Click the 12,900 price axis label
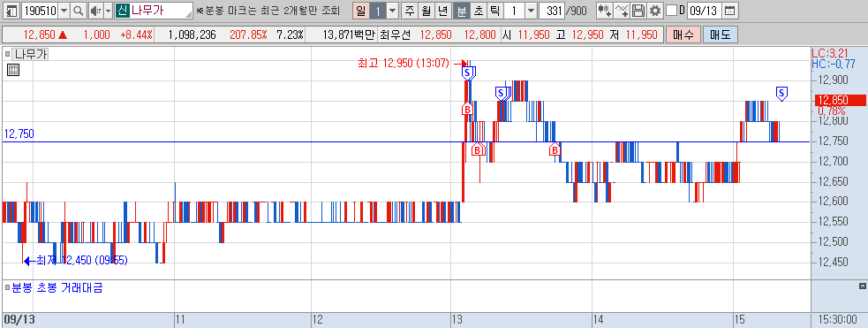This screenshot has width=868, height=328. (833, 80)
